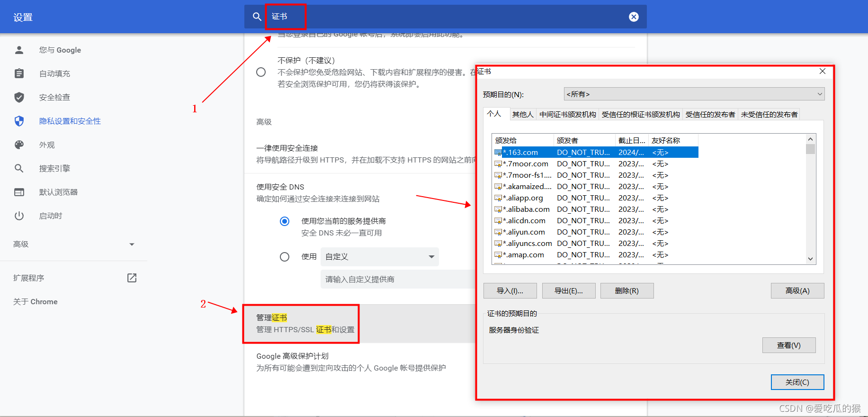Viewport: 868px width, 417px height.
Task: Click certificate icon beside *.163.com
Action: click(x=498, y=153)
